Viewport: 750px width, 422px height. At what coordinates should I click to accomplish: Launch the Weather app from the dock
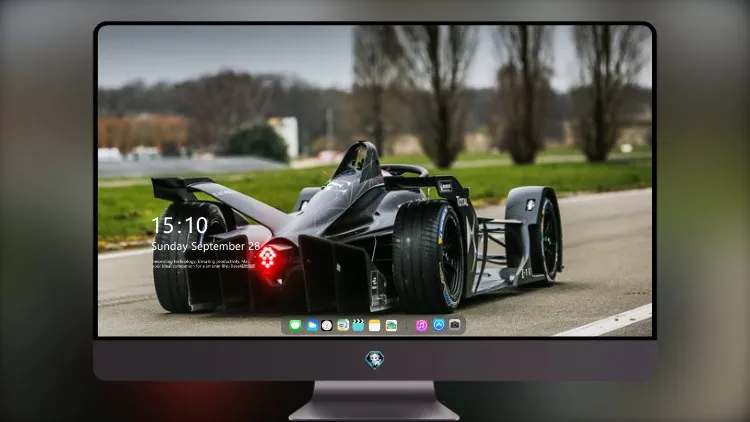point(311,325)
